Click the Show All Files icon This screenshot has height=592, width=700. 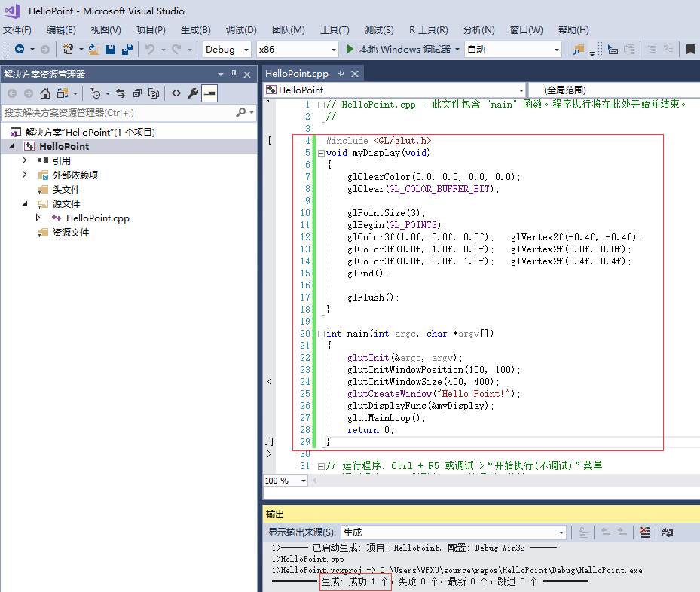154,93
